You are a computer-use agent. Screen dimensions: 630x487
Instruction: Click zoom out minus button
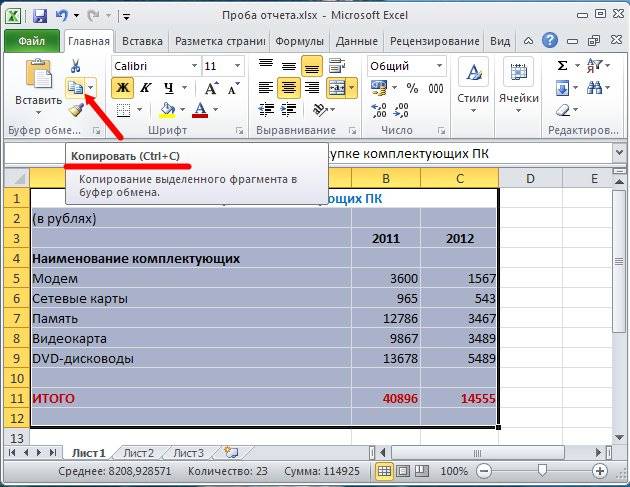tap(484, 471)
